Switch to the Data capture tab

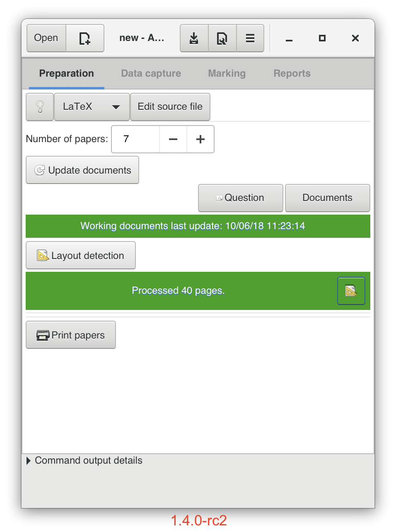(151, 73)
